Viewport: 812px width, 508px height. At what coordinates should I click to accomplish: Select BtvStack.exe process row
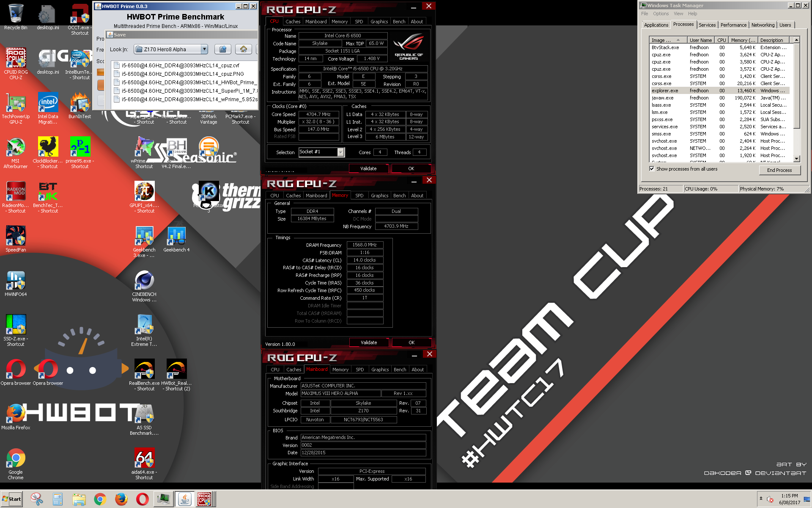click(x=719, y=47)
